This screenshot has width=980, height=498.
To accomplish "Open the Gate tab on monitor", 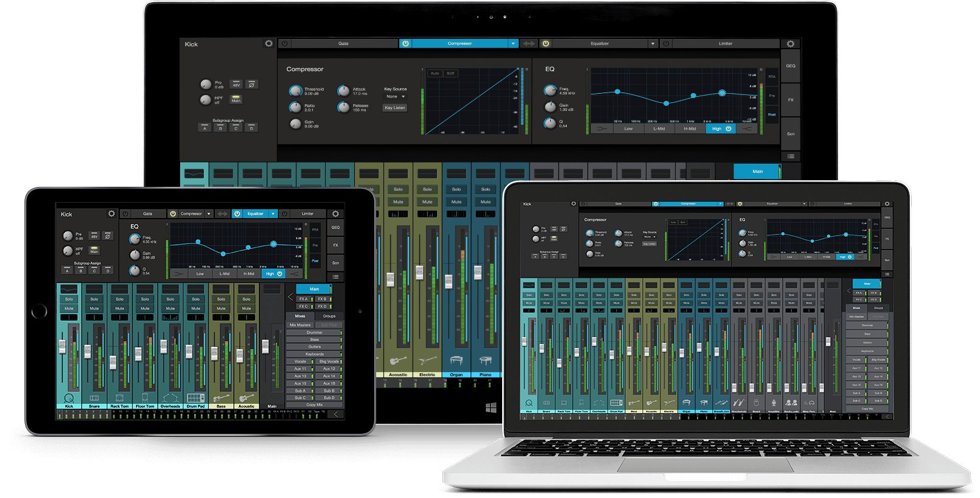I will click(344, 44).
